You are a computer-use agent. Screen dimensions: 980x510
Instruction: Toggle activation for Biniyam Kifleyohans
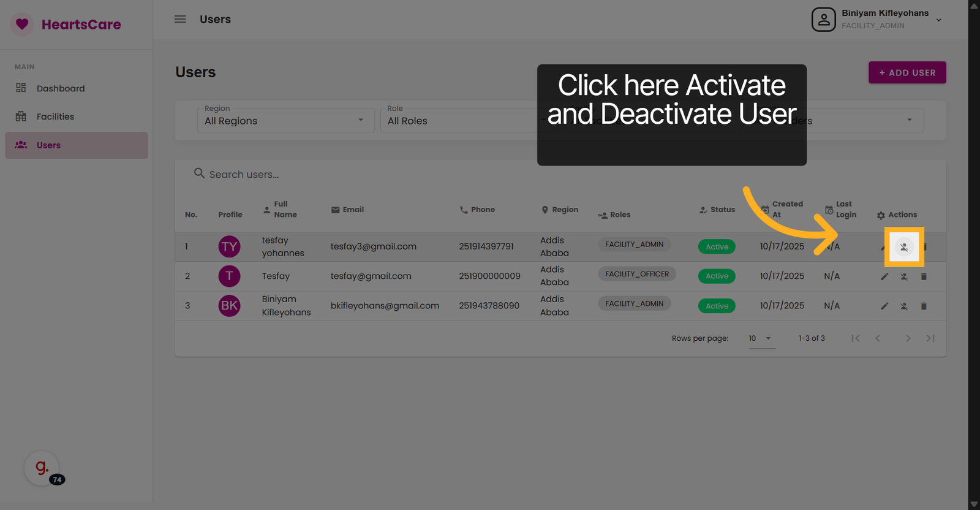903,306
